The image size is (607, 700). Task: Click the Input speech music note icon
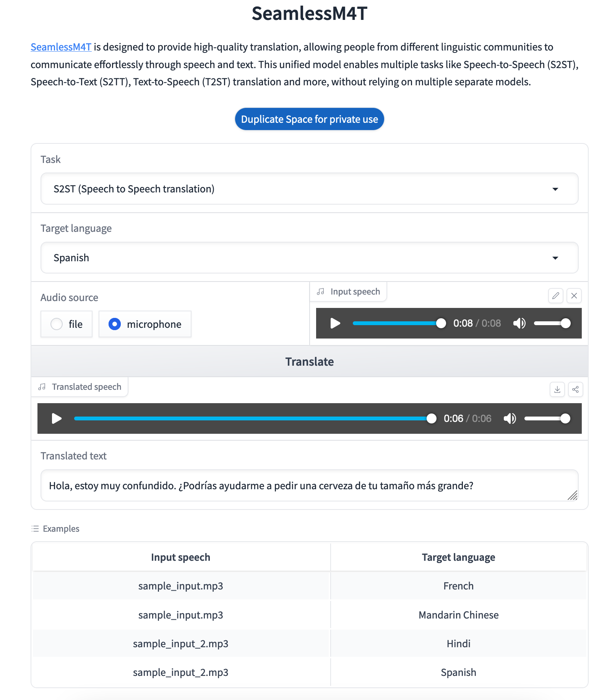click(x=321, y=291)
